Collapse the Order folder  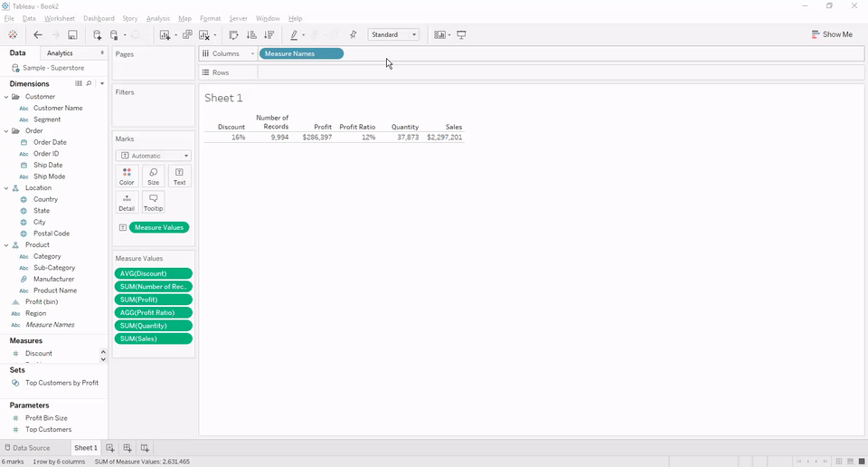click(x=6, y=130)
